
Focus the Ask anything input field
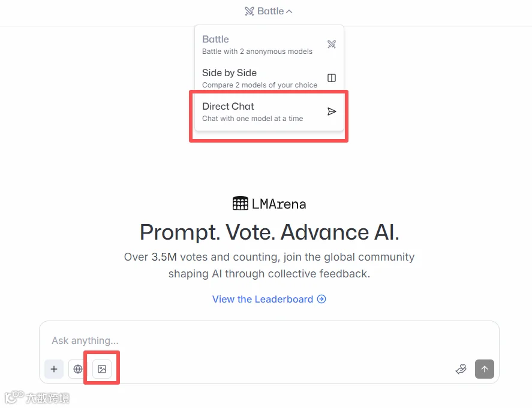coord(269,340)
